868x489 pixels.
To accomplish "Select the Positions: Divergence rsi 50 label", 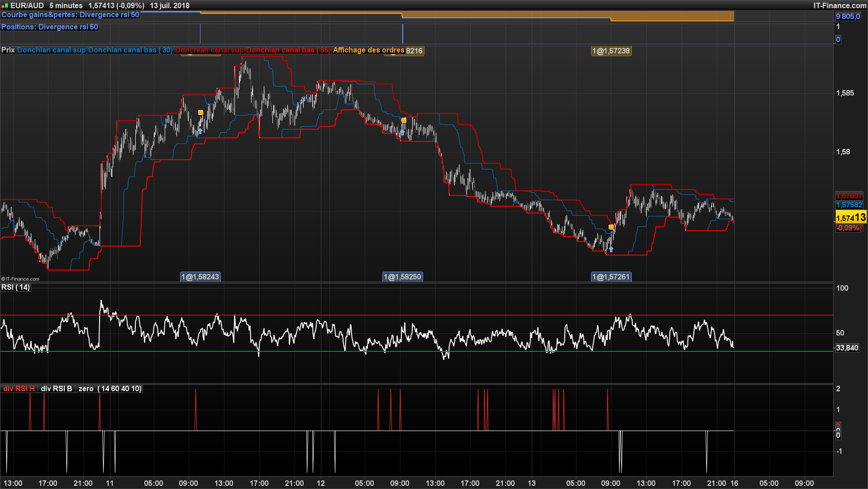I will pyautogui.click(x=50, y=27).
